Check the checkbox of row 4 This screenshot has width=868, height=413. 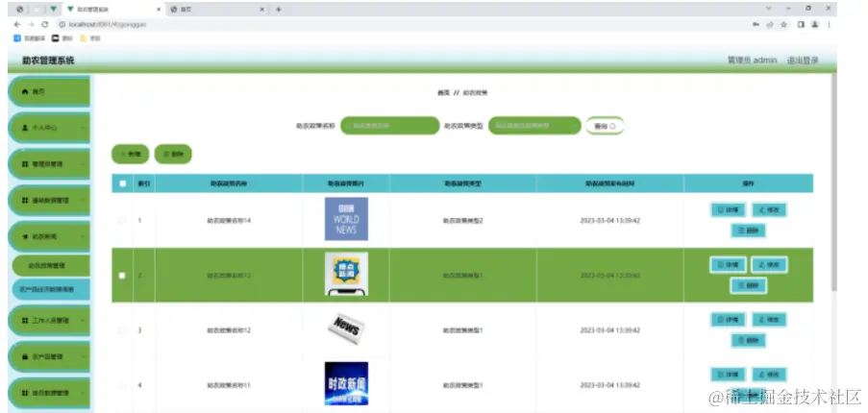122,385
